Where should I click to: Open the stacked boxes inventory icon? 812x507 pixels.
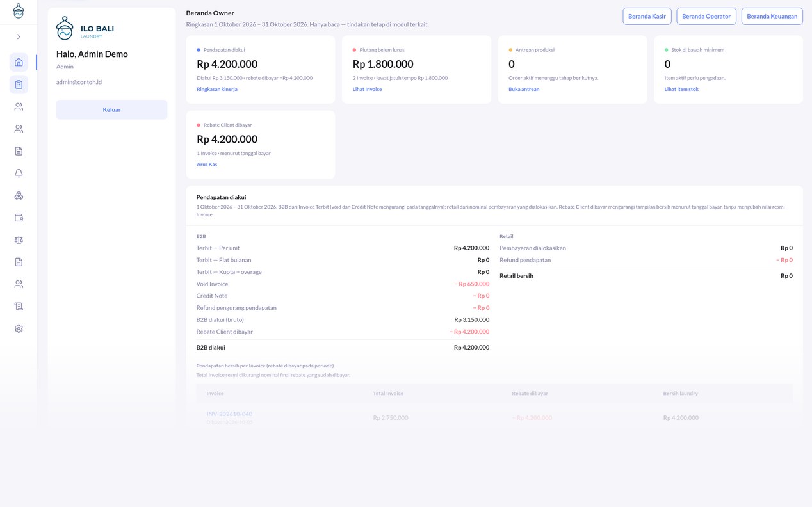pyautogui.click(x=19, y=195)
